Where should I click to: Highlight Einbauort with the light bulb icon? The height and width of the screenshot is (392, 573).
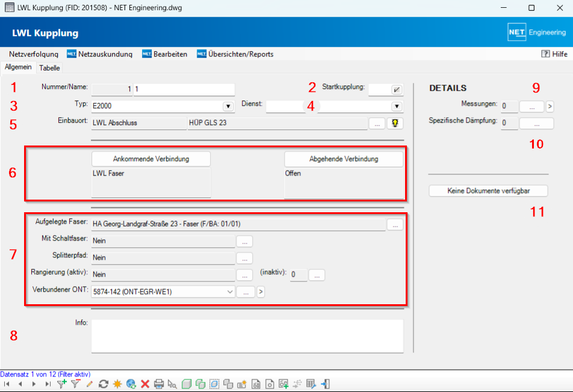[395, 123]
